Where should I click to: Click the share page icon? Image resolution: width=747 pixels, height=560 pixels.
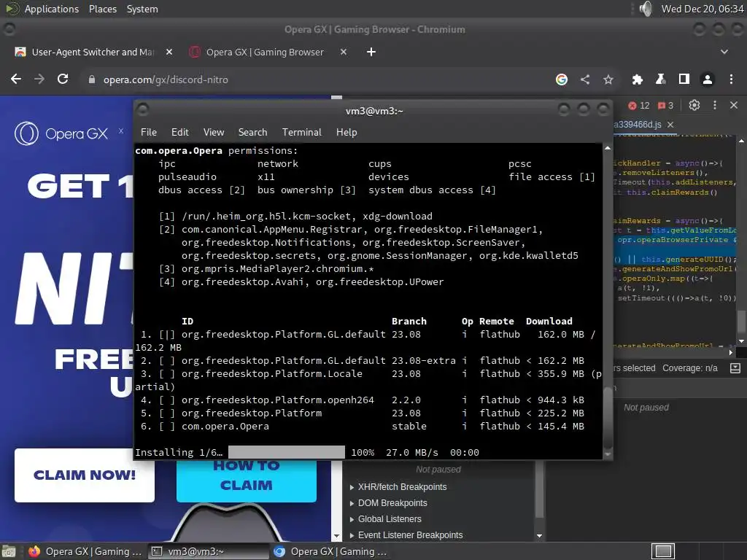(585, 79)
